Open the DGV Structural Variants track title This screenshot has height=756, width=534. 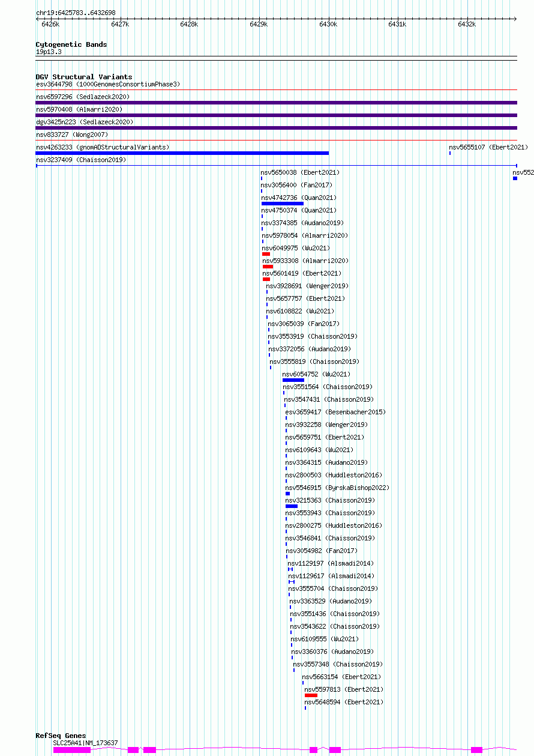tap(84, 77)
